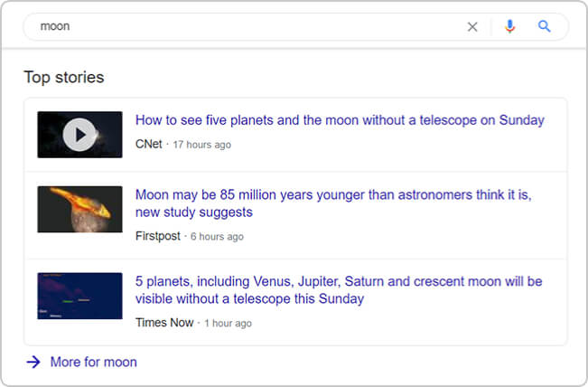Click the "1 hour ago" timestamp
The image size is (588, 387).
pos(228,323)
